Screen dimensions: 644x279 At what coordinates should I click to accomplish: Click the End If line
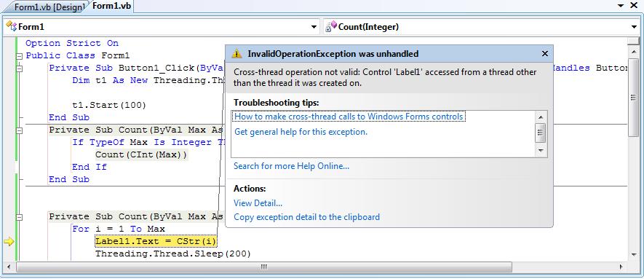(x=89, y=167)
